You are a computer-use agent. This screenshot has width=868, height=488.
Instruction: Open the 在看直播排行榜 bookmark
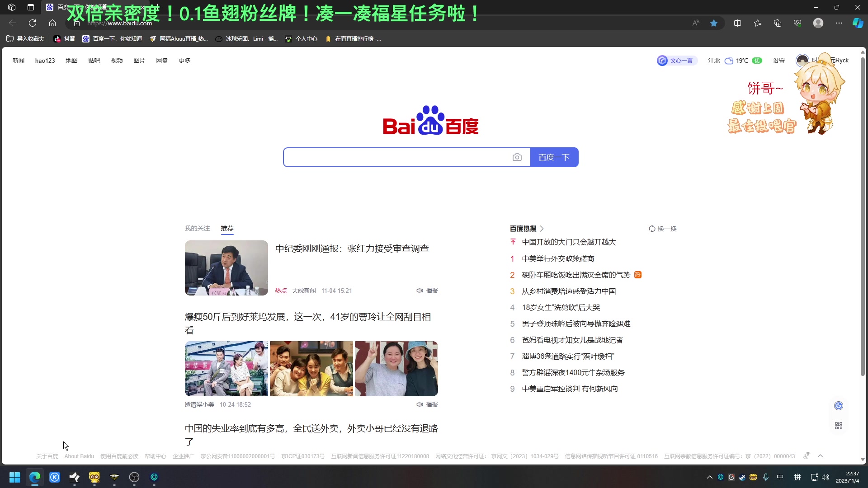(x=353, y=39)
